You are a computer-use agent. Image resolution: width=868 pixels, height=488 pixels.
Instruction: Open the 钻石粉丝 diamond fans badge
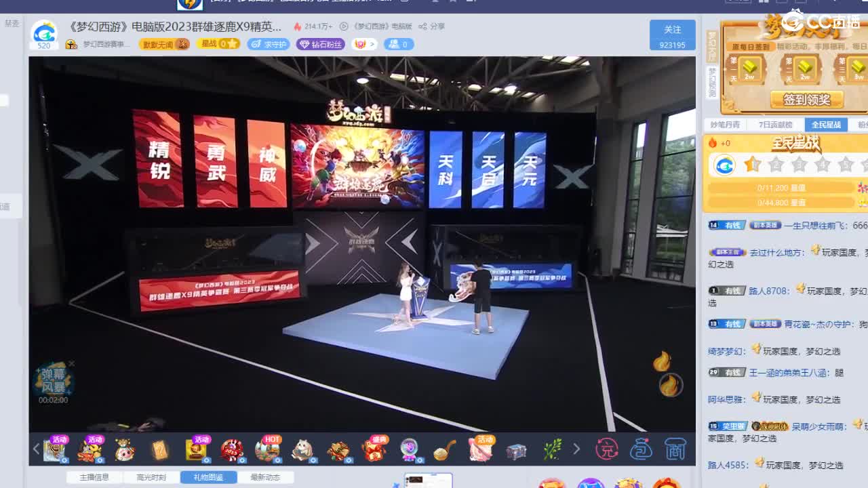tap(320, 44)
